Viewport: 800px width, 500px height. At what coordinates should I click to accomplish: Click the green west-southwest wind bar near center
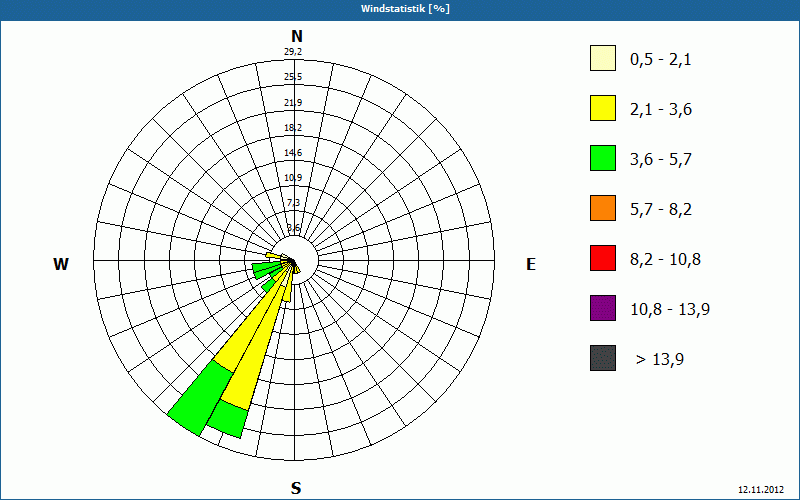[x=266, y=270]
